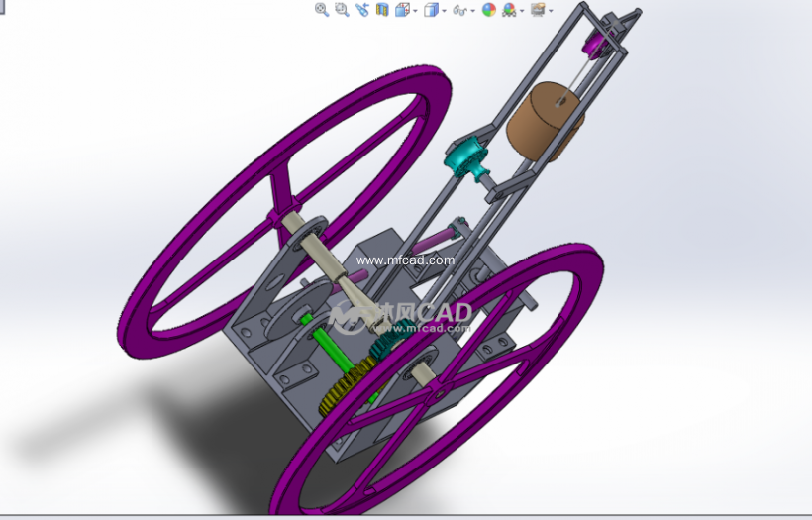The height and width of the screenshot is (520, 812).
Task: Toggle the Section View tool
Action: coord(382,9)
